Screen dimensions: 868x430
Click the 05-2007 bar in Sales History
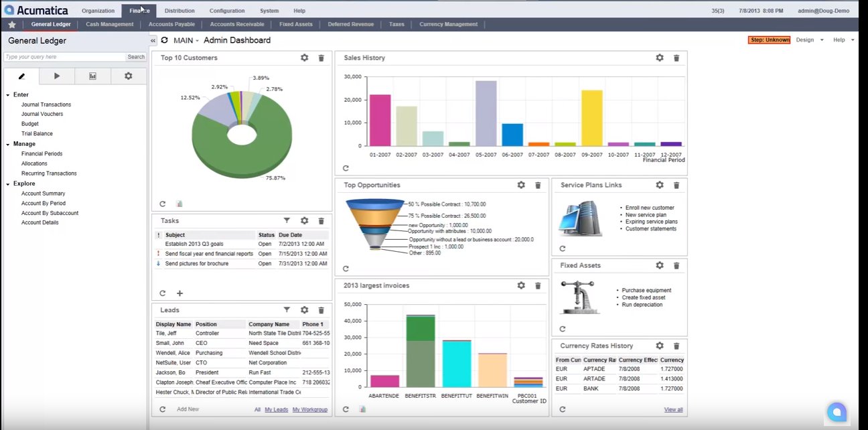click(486, 113)
